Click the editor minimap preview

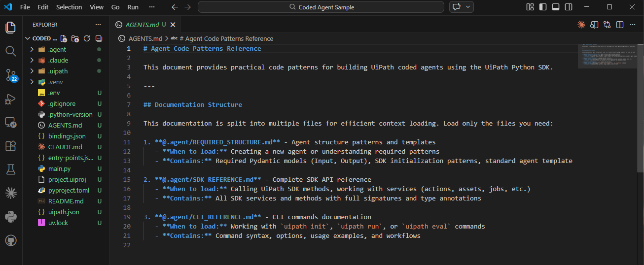pyautogui.click(x=608, y=56)
